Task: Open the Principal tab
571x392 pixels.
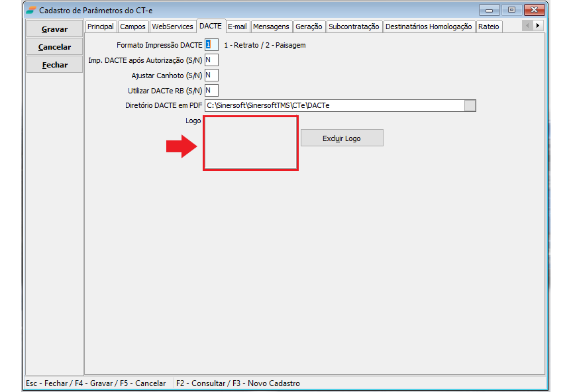Action: 101,26
